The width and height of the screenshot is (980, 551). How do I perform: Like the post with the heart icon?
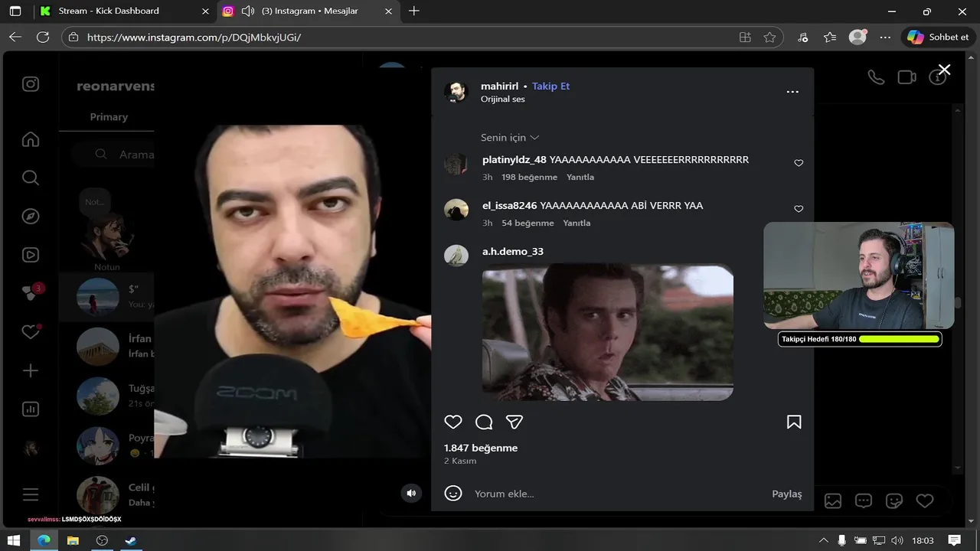453,422
